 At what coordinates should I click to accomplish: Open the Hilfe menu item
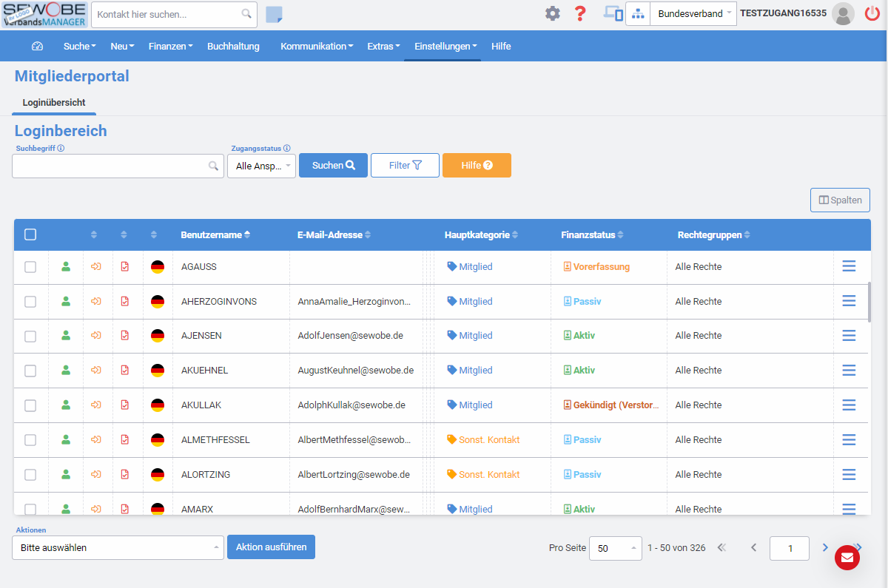(x=501, y=46)
